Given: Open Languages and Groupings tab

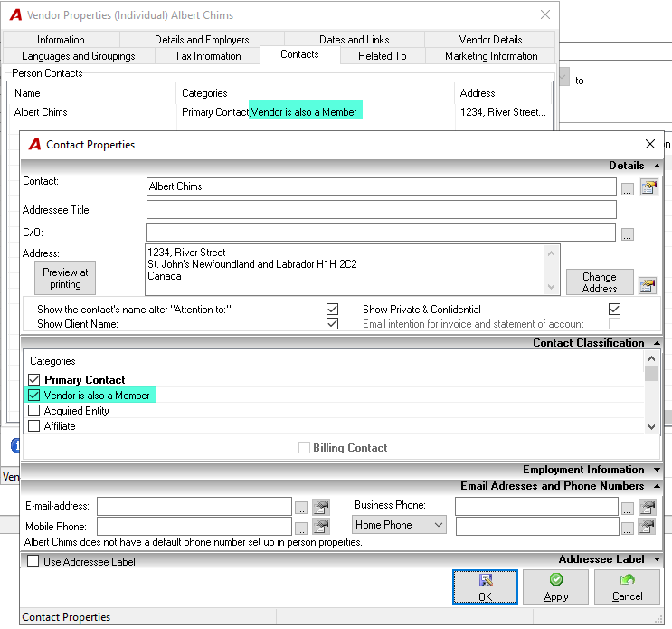Looking at the screenshot, I should coord(79,56).
